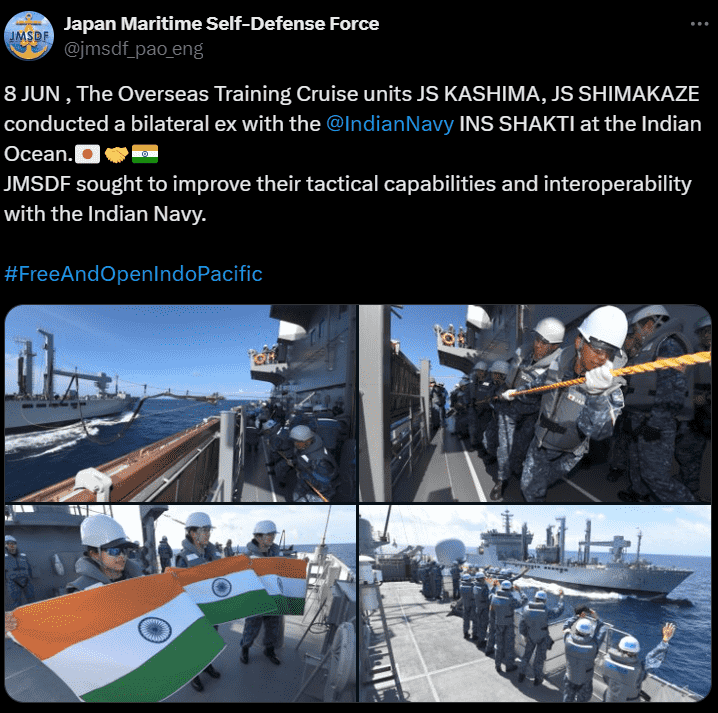Viewport: 718px width, 713px height.
Task: Open the sailors pulling rope photo
Action: point(535,403)
